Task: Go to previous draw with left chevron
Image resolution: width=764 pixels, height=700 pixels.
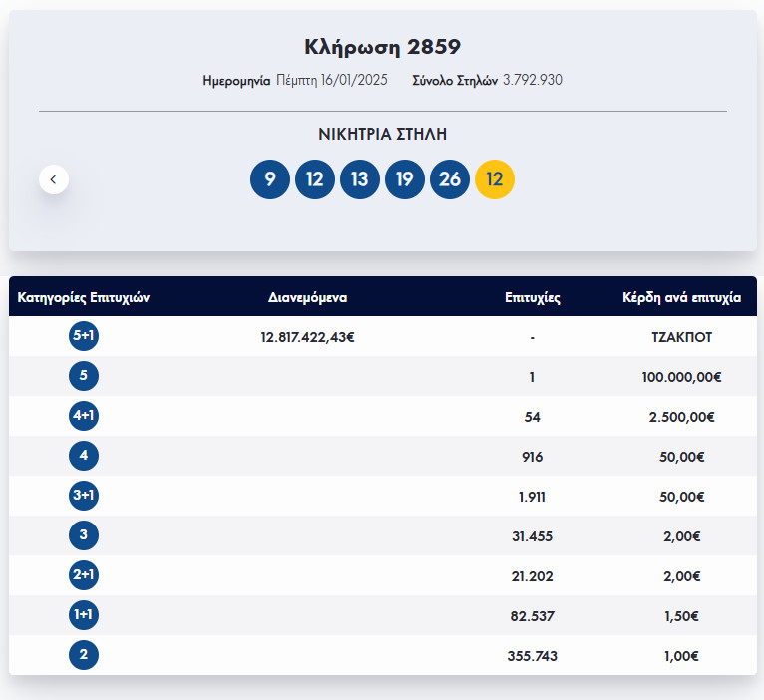Action: tap(54, 179)
